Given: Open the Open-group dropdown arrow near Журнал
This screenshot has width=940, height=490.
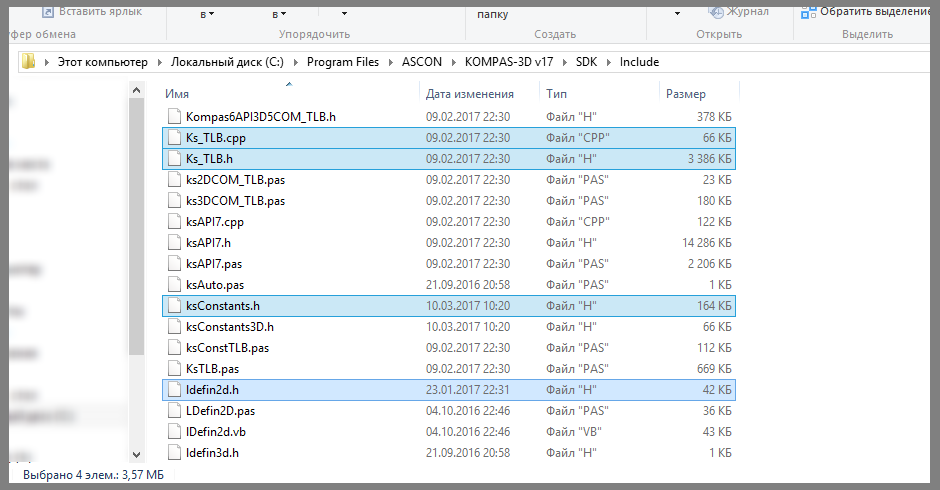Looking at the screenshot, I should click(677, 13).
